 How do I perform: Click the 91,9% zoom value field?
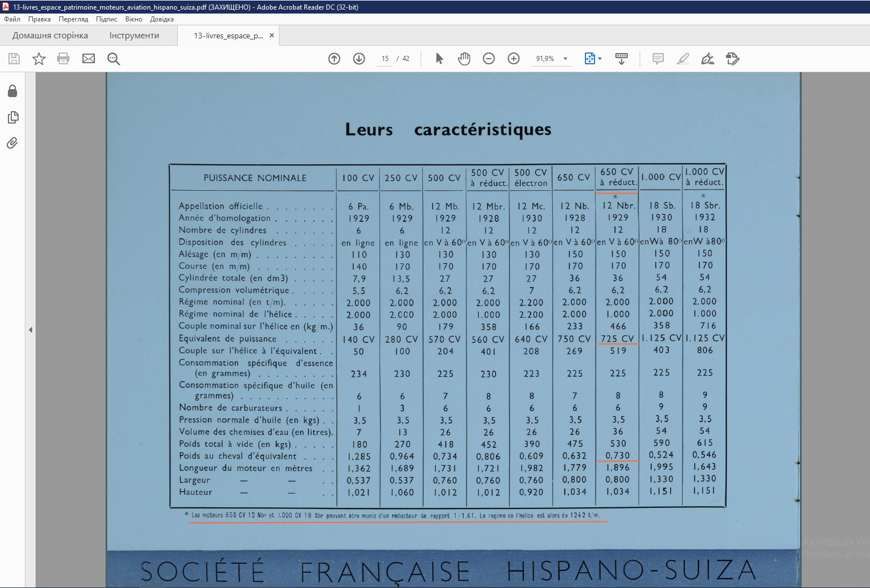pos(545,59)
